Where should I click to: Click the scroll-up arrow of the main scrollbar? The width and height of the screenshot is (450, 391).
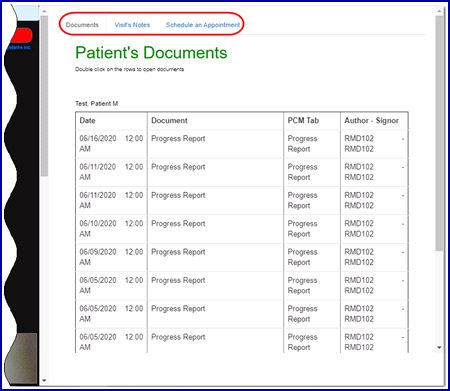(439, 11)
